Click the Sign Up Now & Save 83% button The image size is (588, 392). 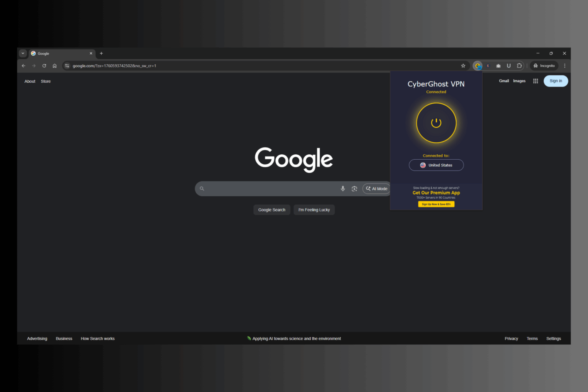436,204
